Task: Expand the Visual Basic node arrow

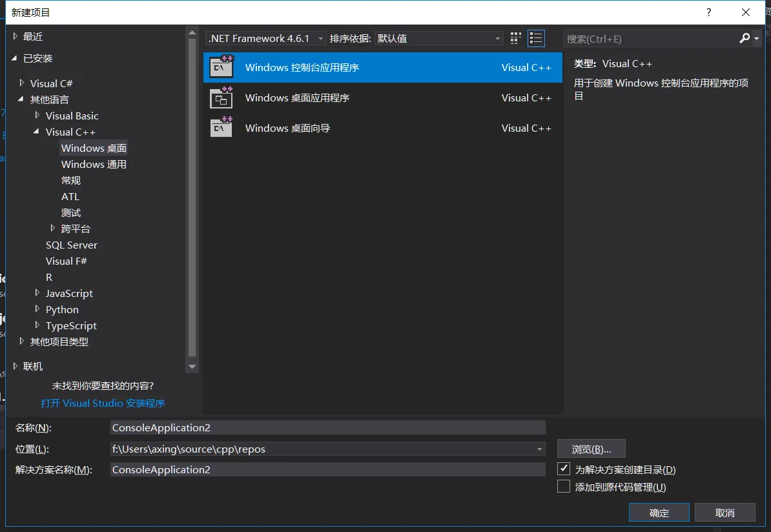Action: click(37, 115)
